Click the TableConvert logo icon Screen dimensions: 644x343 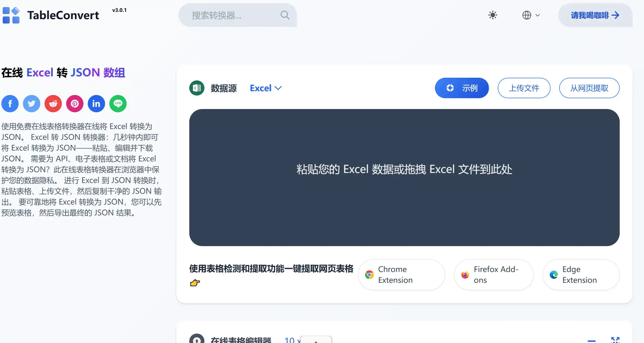11,15
